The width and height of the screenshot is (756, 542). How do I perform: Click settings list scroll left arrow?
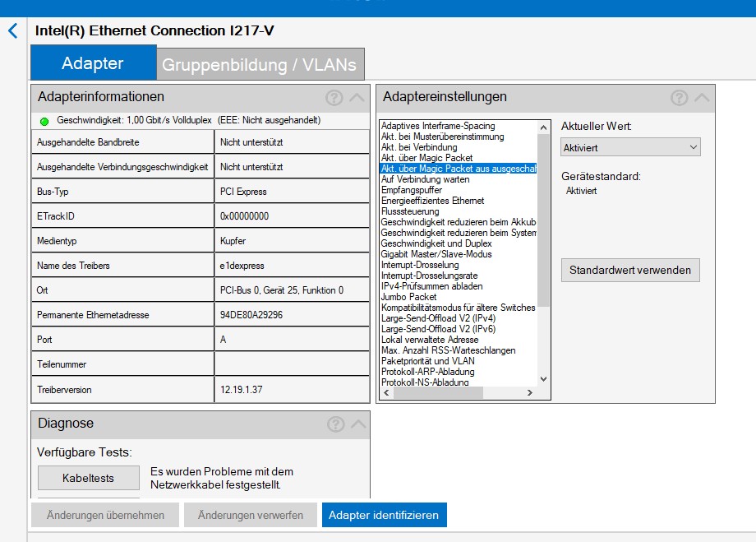pos(386,393)
